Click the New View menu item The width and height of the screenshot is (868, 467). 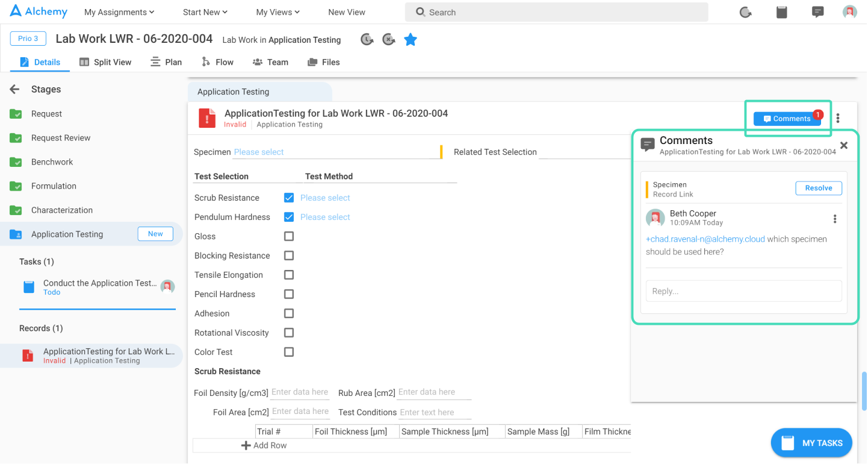click(347, 12)
